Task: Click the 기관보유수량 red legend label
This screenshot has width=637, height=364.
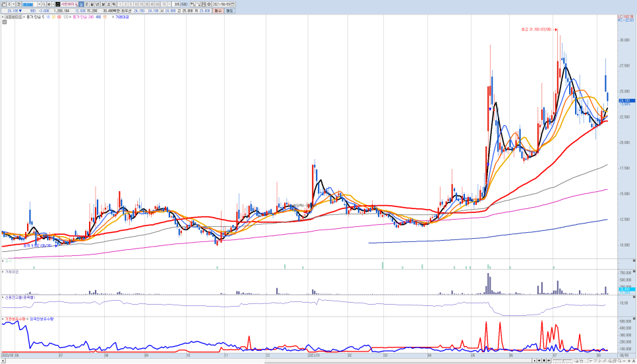Action: click(16, 319)
